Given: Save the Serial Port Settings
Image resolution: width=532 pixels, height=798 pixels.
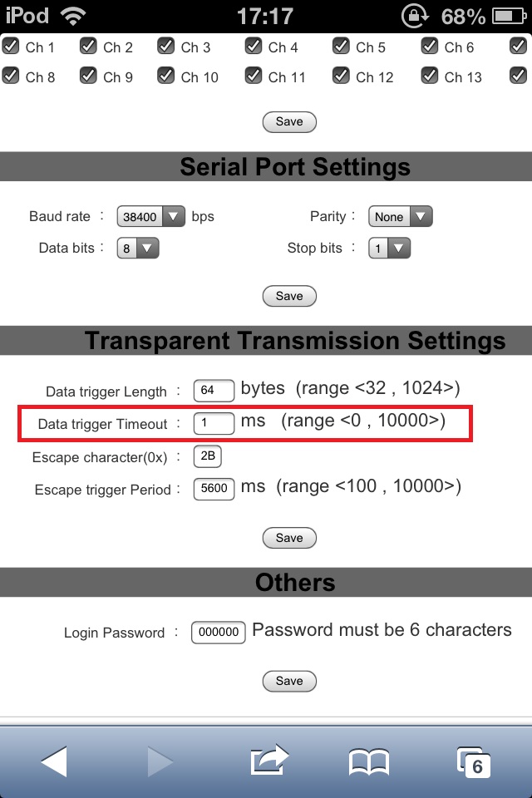Looking at the screenshot, I should tap(289, 296).
